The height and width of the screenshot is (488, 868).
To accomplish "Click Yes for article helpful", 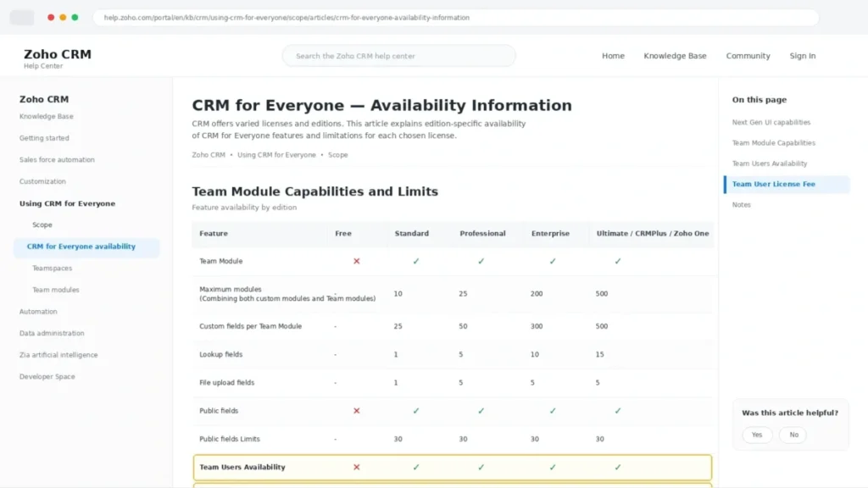I will (757, 435).
